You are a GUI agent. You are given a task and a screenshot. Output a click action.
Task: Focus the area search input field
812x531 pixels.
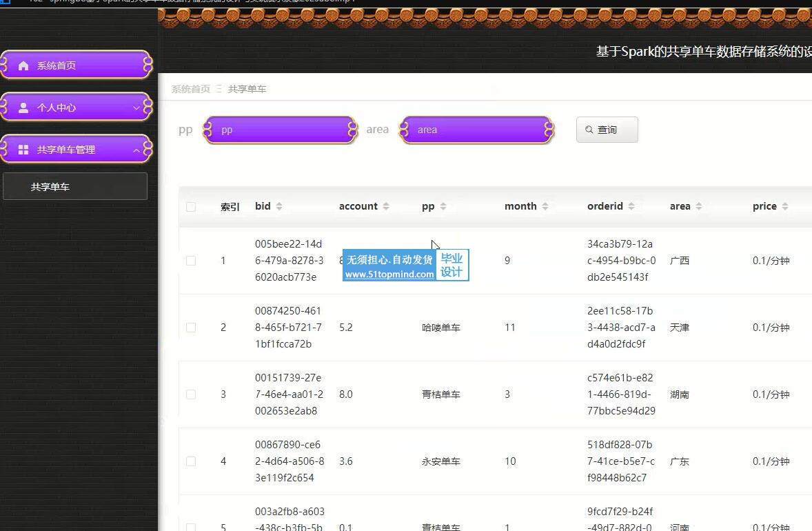(476, 130)
